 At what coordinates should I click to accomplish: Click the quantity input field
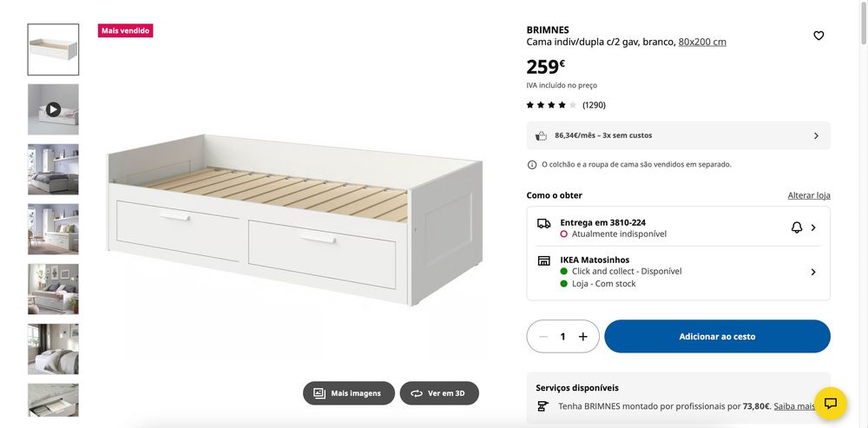(562, 337)
